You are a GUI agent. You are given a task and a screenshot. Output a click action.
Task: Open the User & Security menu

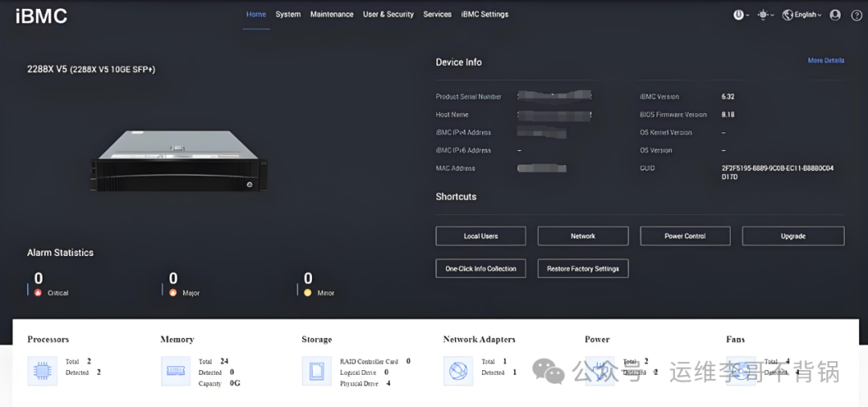(x=388, y=14)
